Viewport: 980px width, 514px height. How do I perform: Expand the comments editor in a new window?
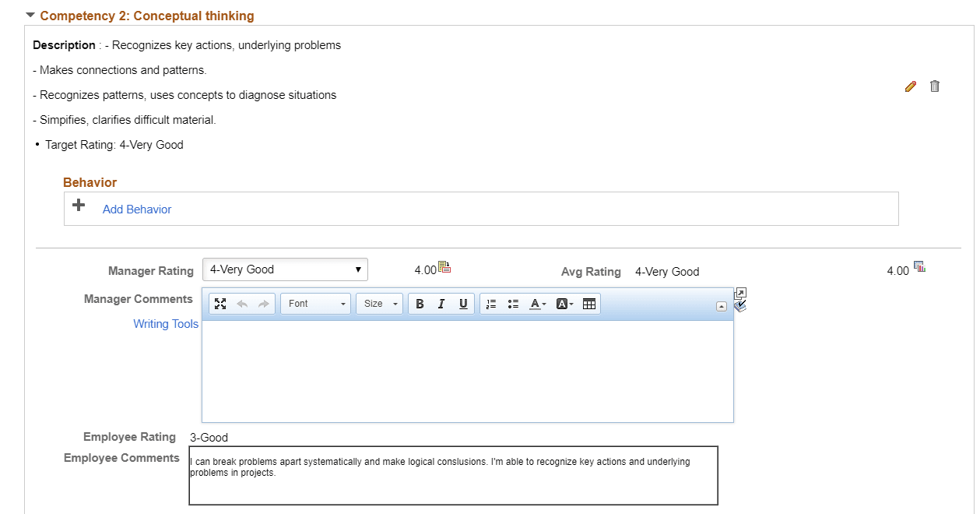740,294
